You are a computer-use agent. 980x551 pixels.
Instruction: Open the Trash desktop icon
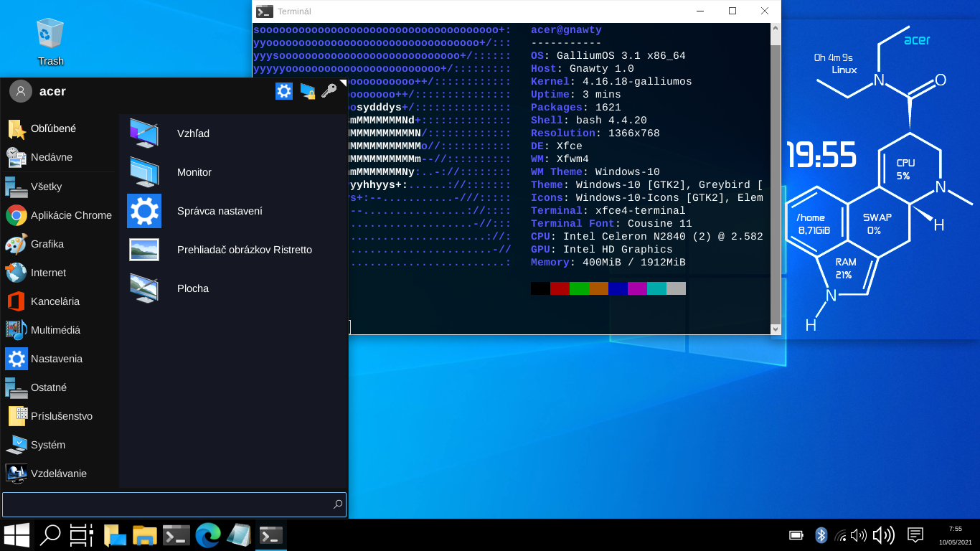click(x=50, y=42)
